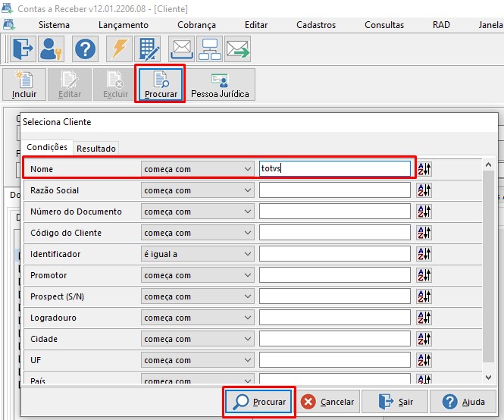Click the blue question mark help icon in the toolbar

click(85, 49)
